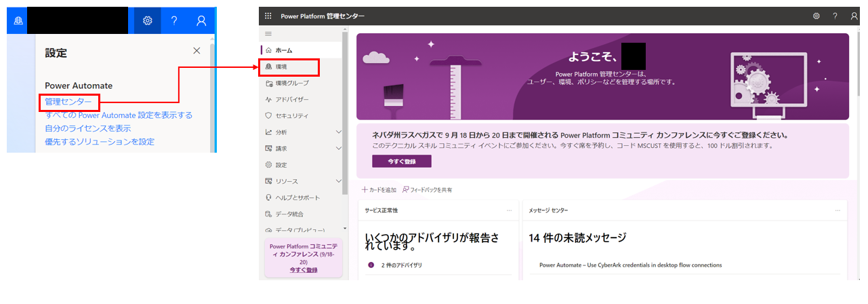Open セキュリティ in the navigation

[x=302, y=115]
